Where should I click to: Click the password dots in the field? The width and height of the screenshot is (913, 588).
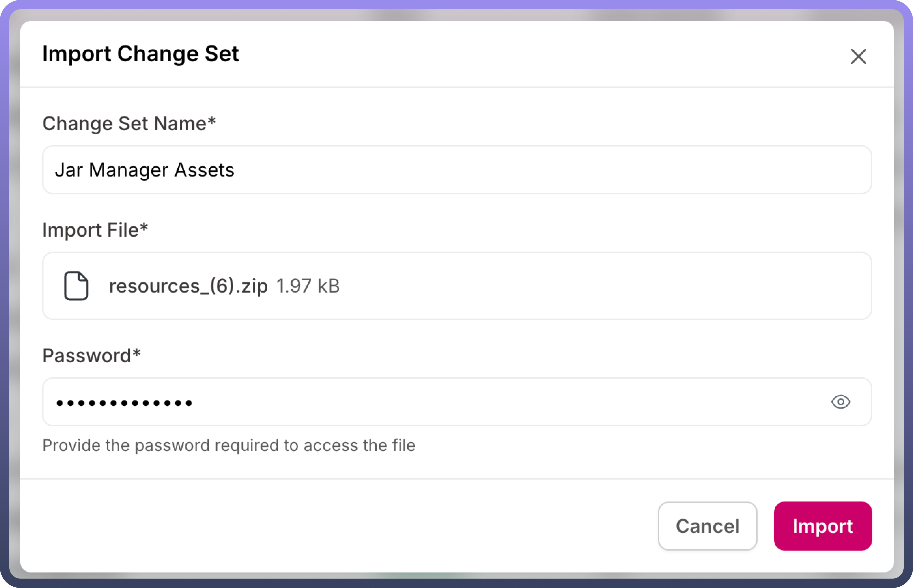tap(124, 403)
